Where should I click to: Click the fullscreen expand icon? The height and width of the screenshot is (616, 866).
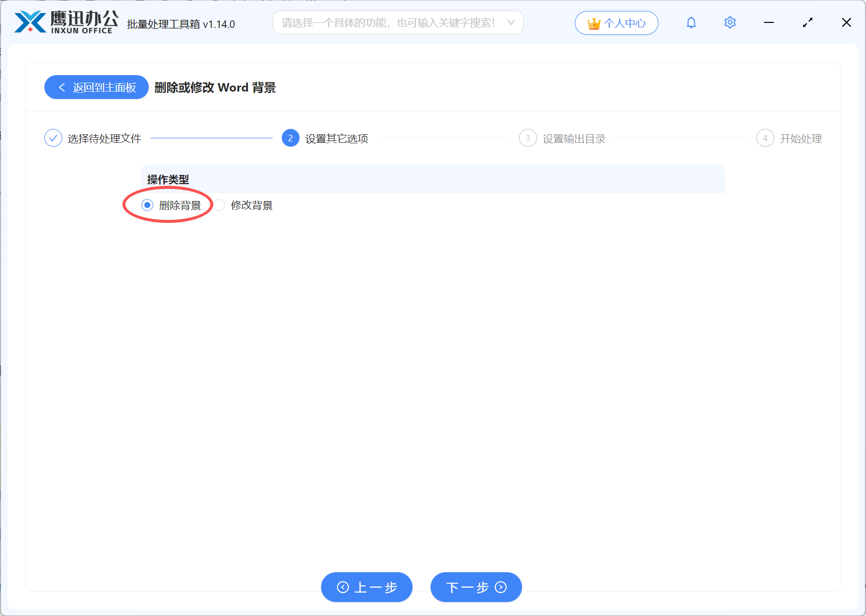pos(808,22)
